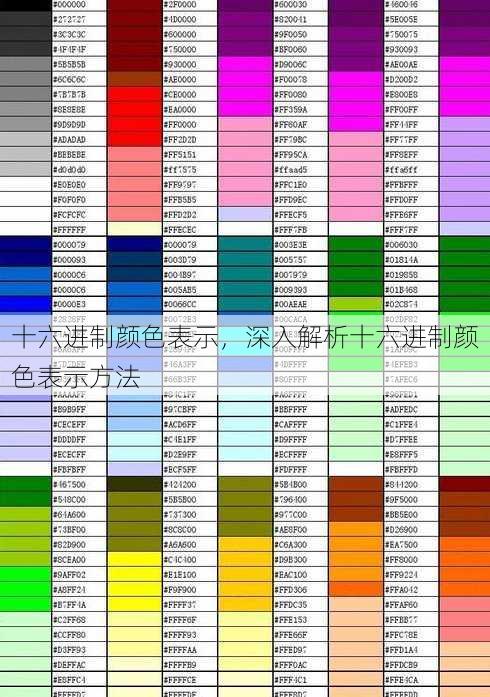
Task: Pick the red swatch beside #FF0000
Action: [x=135, y=124]
